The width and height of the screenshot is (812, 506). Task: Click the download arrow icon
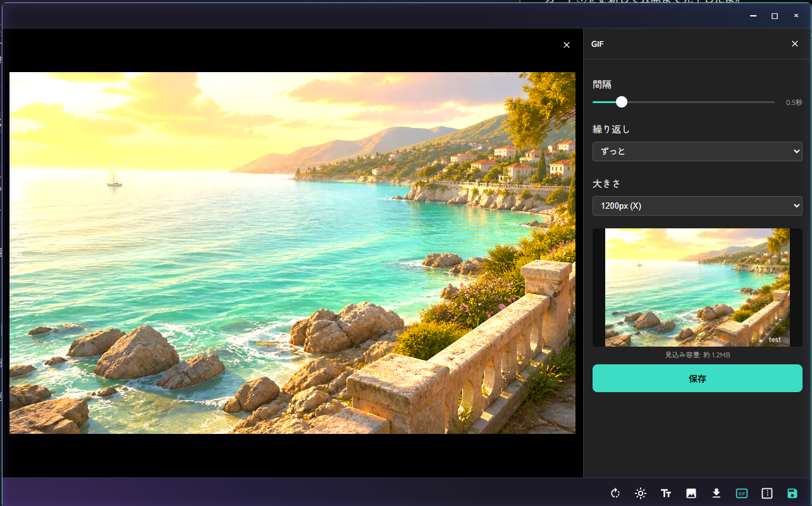[x=717, y=493]
